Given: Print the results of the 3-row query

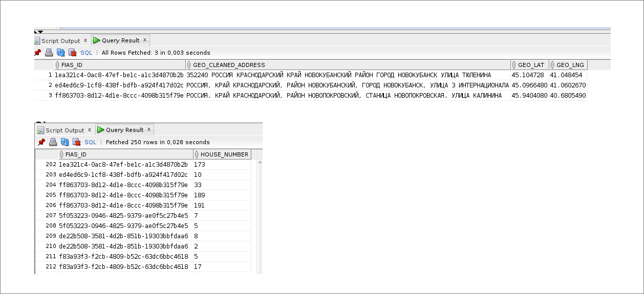Looking at the screenshot, I should coord(49,53).
